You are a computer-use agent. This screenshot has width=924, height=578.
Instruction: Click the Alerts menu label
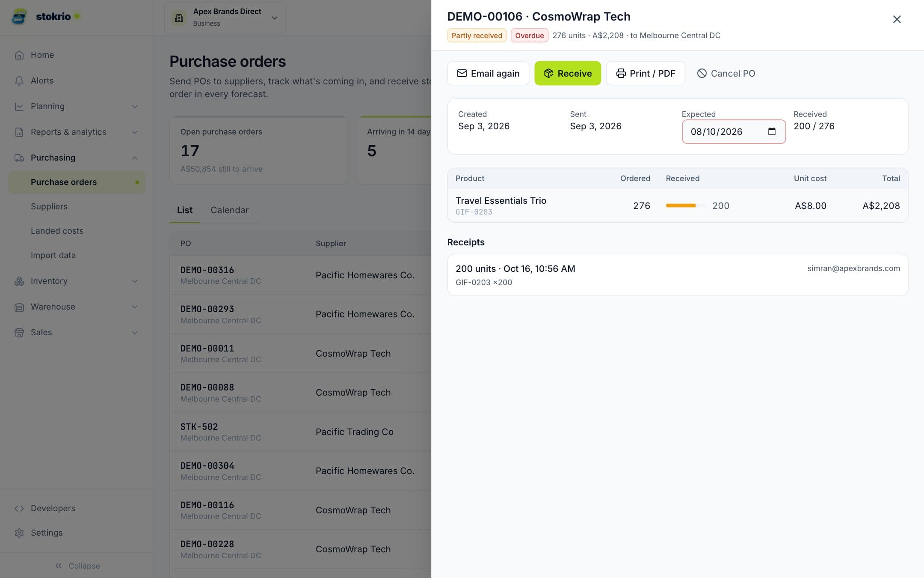42,80
